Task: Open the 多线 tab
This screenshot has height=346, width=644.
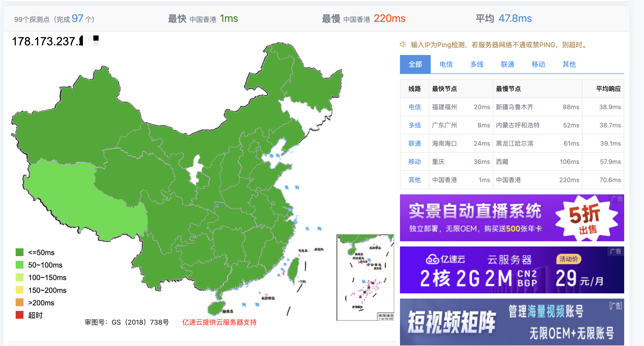Action: pos(477,64)
